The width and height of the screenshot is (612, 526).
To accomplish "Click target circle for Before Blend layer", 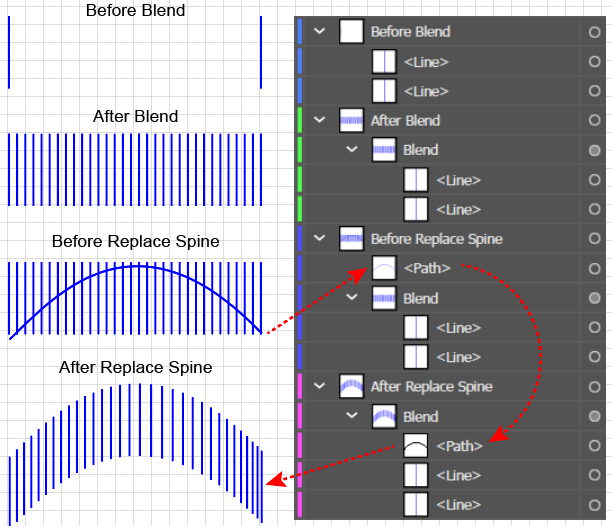I will (x=595, y=32).
